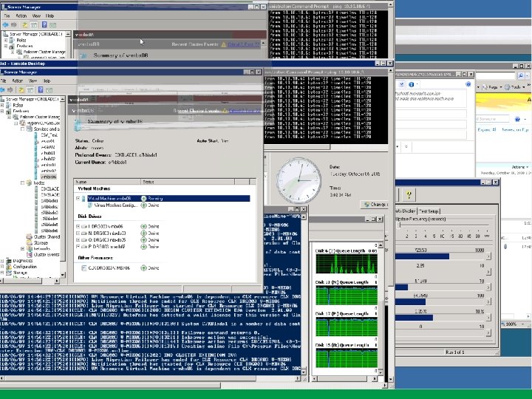The image size is (532, 399).
Task: Open Help menu in front Server Manager
Action: [x=47, y=81]
